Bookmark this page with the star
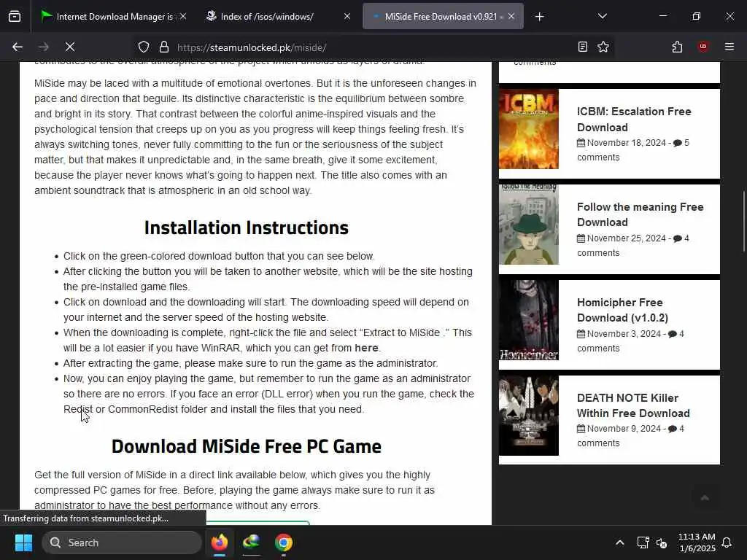This screenshot has width=747, height=560. tap(603, 47)
